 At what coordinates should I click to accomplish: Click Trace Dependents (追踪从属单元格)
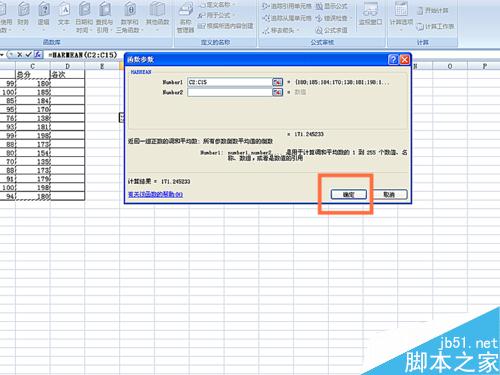tap(287, 18)
